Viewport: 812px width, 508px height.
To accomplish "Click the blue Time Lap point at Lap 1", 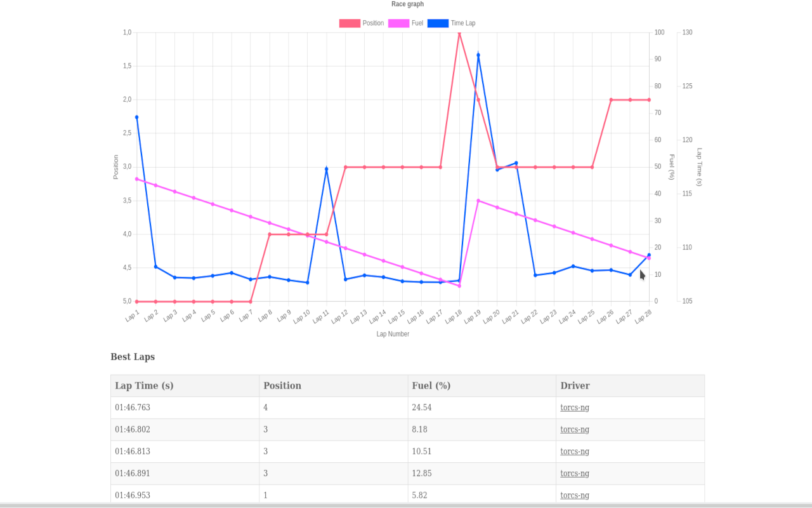I will pyautogui.click(x=136, y=117).
